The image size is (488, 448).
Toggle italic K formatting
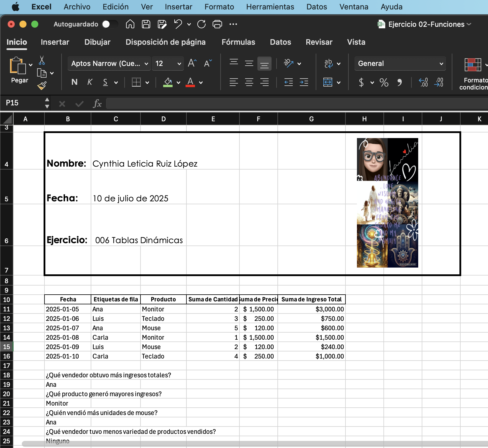(x=90, y=82)
